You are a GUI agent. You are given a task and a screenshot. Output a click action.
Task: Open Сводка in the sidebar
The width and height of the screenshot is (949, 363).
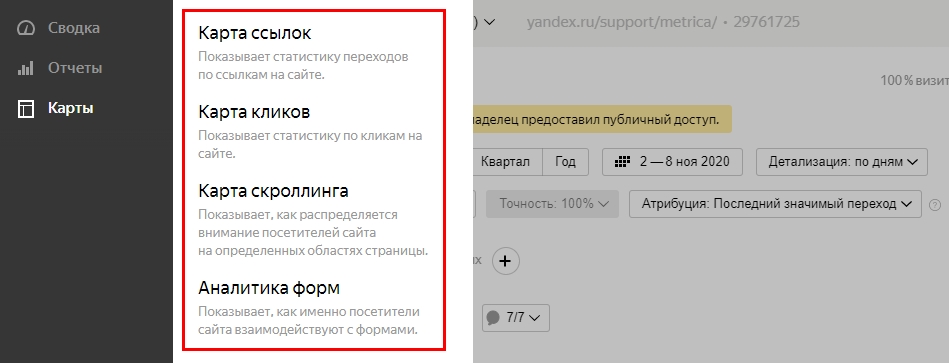point(74,28)
